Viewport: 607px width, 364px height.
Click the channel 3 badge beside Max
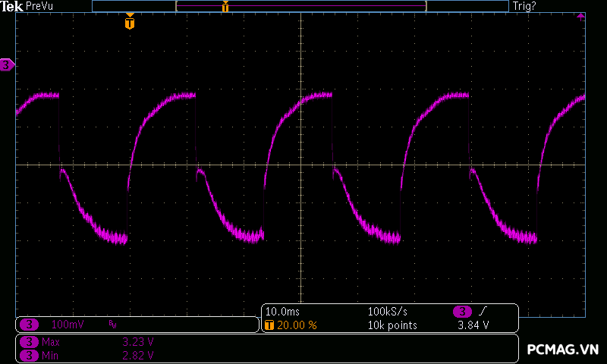point(29,342)
